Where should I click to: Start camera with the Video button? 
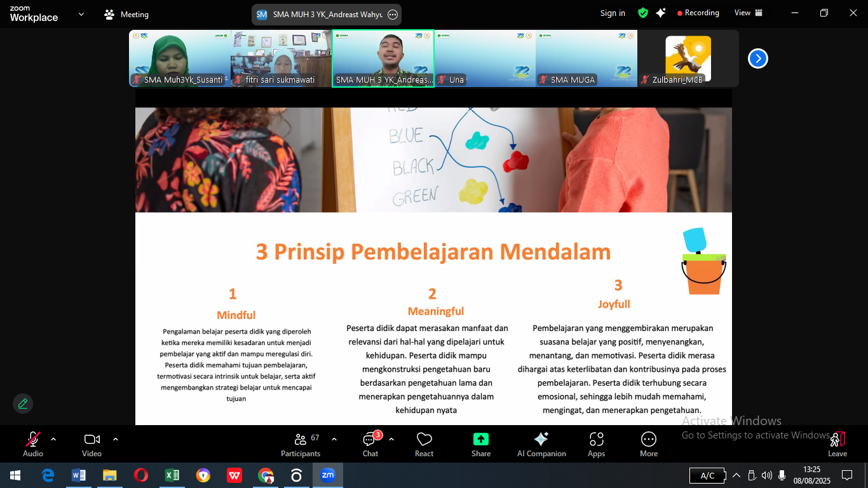(92, 444)
